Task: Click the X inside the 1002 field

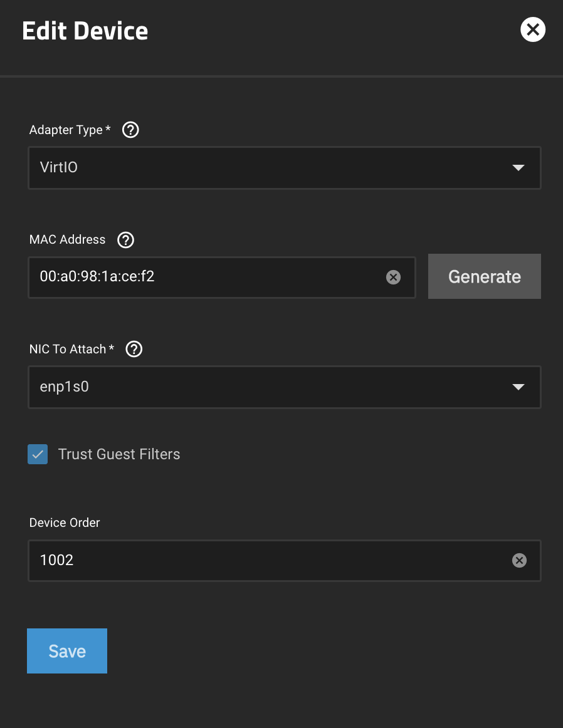Action: pos(519,561)
